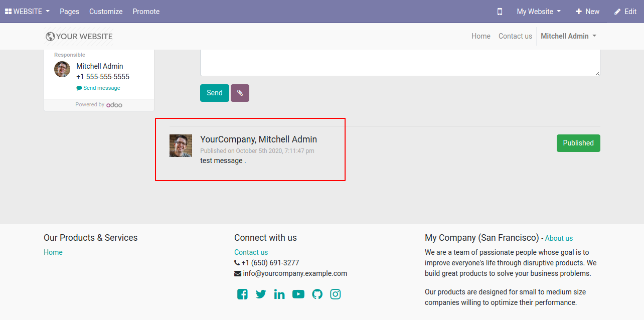The image size is (644, 320).
Task: Open the Twitter social icon
Action: click(261, 294)
